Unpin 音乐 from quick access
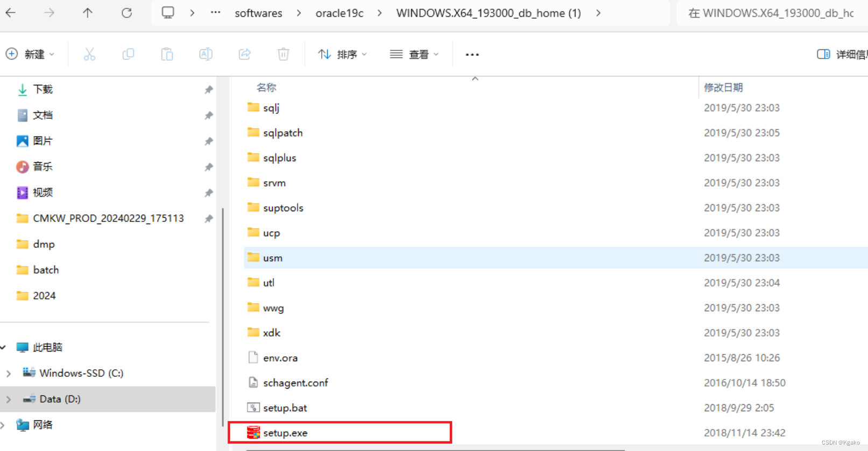The height and width of the screenshot is (451, 868). (x=209, y=167)
